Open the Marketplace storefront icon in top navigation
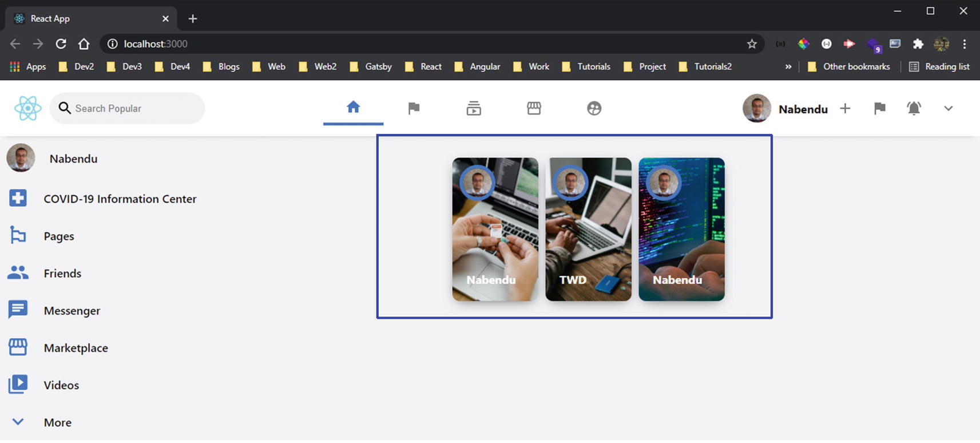The height and width of the screenshot is (443, 980). pos(534,108)
